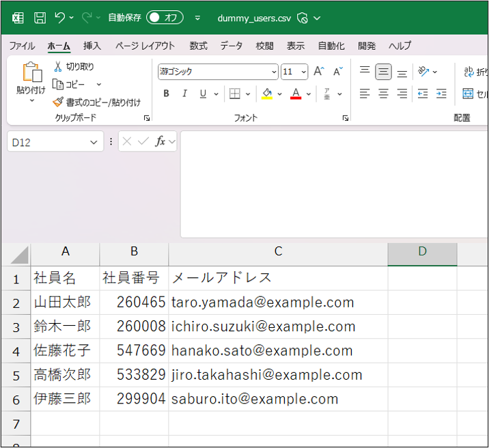This screenshot has width=489, height=448.
Task: Click the wrap text icon
Action: point(469,72)
